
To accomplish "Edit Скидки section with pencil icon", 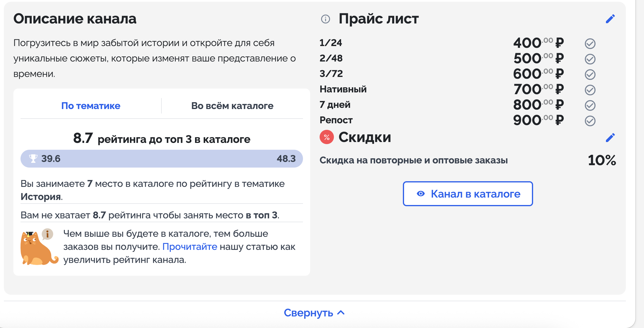I will coord(610,138).
